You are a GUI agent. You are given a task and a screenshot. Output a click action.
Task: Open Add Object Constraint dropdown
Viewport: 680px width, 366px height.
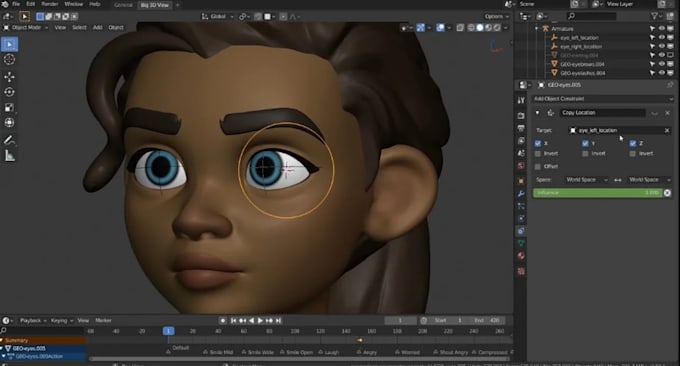[x=603, y=99]
